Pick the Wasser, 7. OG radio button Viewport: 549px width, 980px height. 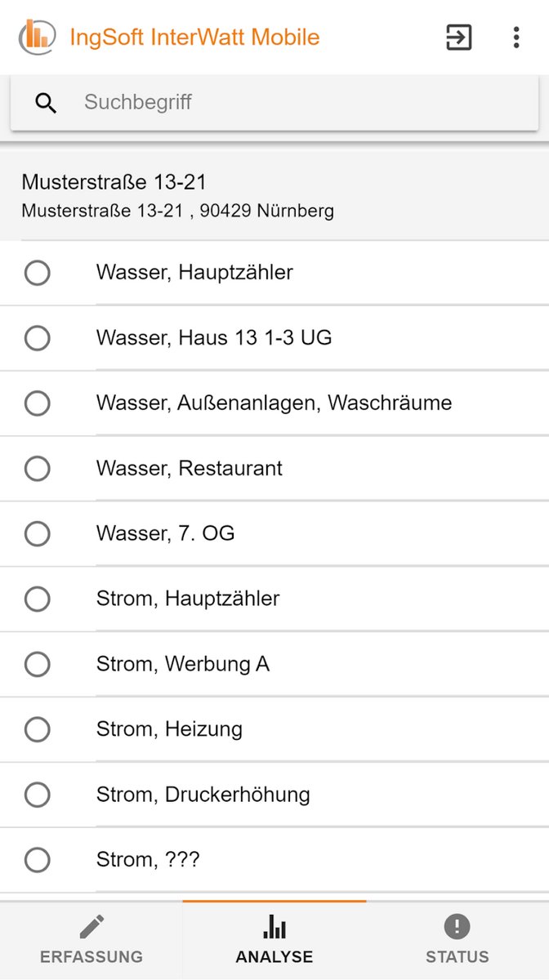38,534
